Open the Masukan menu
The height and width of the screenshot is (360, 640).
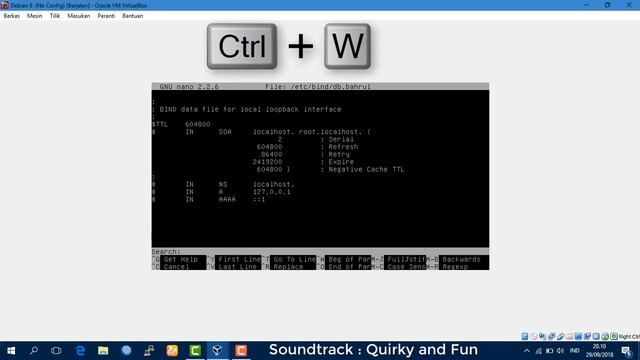tap(78, 16)
